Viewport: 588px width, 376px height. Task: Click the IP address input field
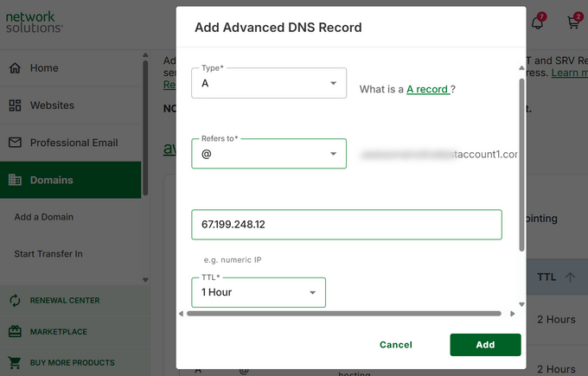pos(346,225)
